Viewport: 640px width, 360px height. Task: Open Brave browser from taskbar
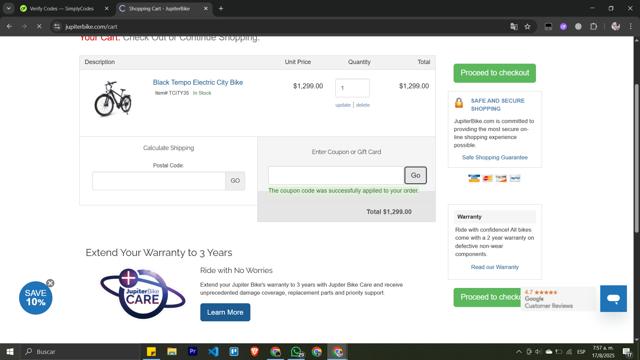[x=255, y=351]
